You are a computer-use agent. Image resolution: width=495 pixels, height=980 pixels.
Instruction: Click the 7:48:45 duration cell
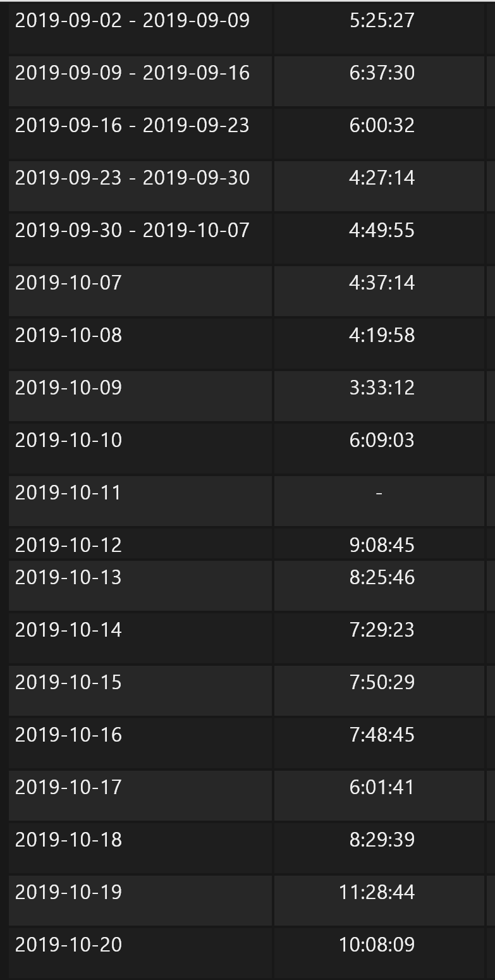tap(381, 735)
